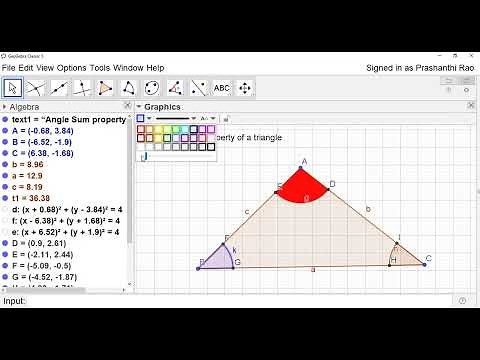Viewport: 480px width, 360px height.
Task: Toggle visibility of polygon t1 = 36.38
Action: (5, 198)
